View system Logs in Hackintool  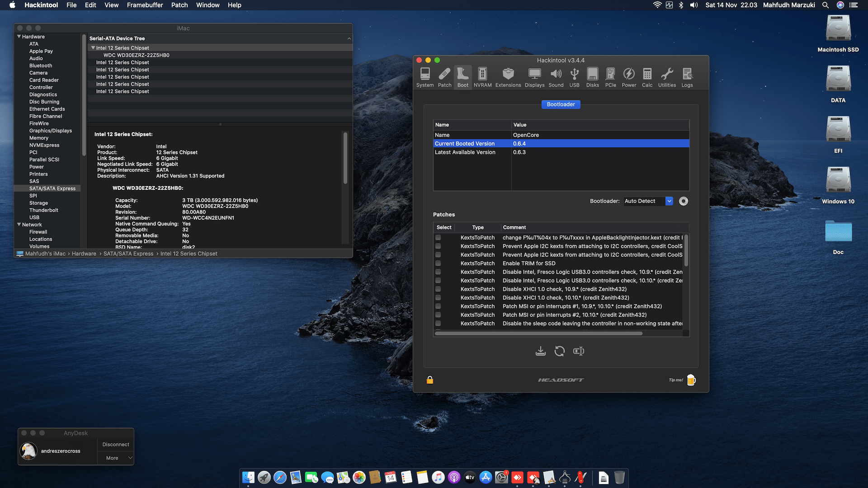tap(687, 77)
